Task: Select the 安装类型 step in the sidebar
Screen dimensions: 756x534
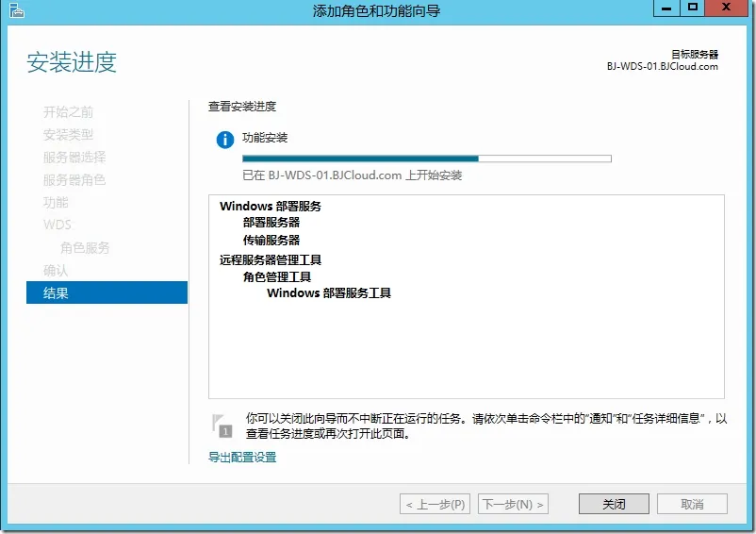Action: [x=68, y=135]
